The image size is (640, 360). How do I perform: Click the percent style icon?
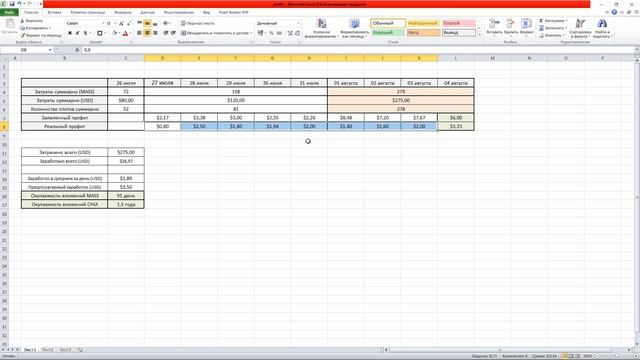pos(271,33)
